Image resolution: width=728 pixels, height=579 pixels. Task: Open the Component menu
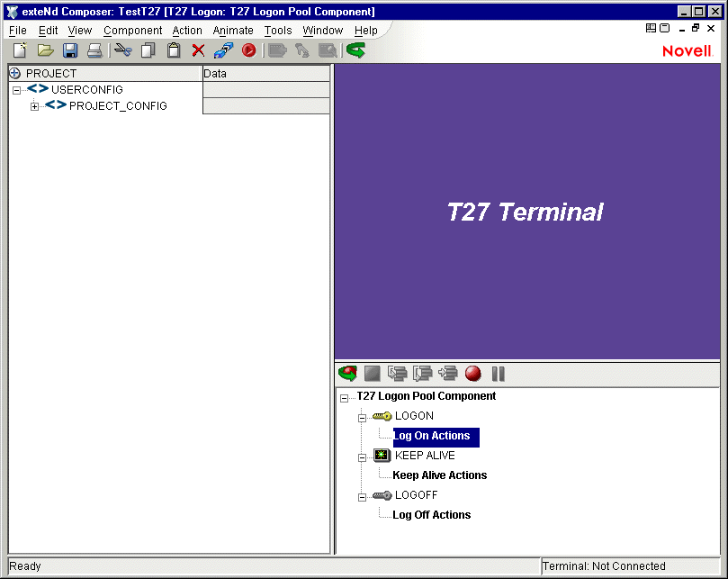coord(133,31)
